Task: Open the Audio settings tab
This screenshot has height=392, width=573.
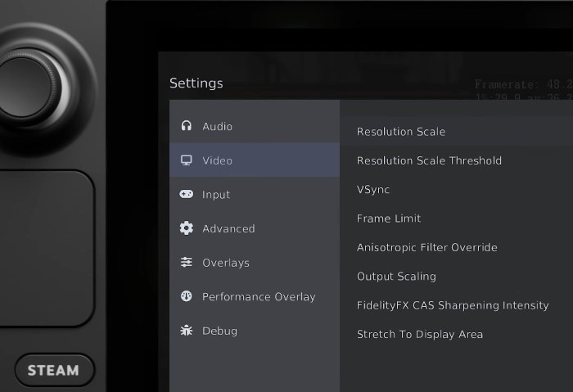Action: click(x=217, y=126)
